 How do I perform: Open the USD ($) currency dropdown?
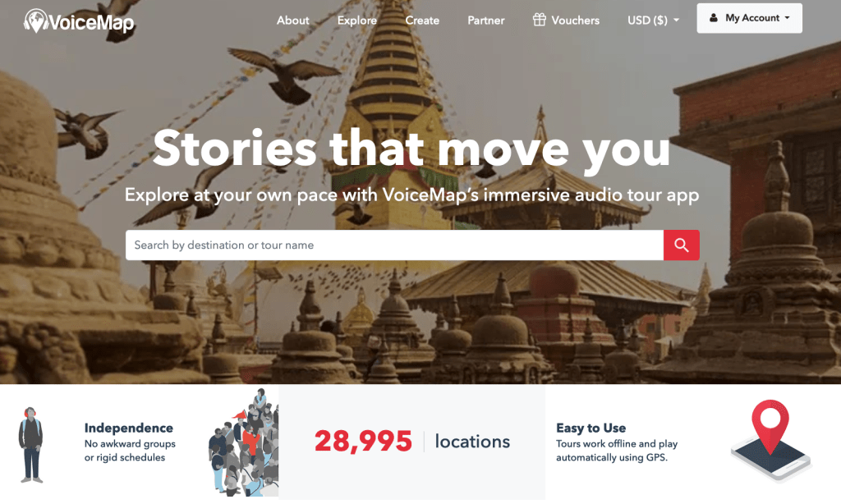point(653,21)
